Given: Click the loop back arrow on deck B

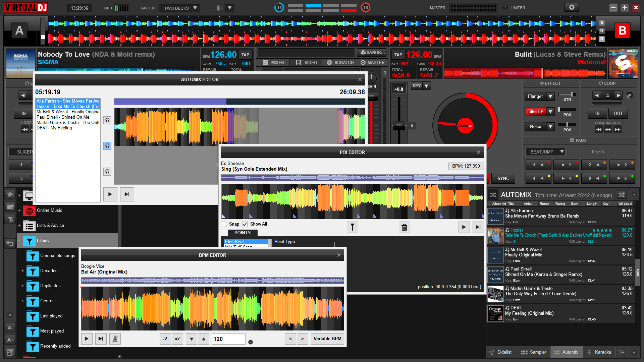Looking at the screenshot, I should 597,96.
